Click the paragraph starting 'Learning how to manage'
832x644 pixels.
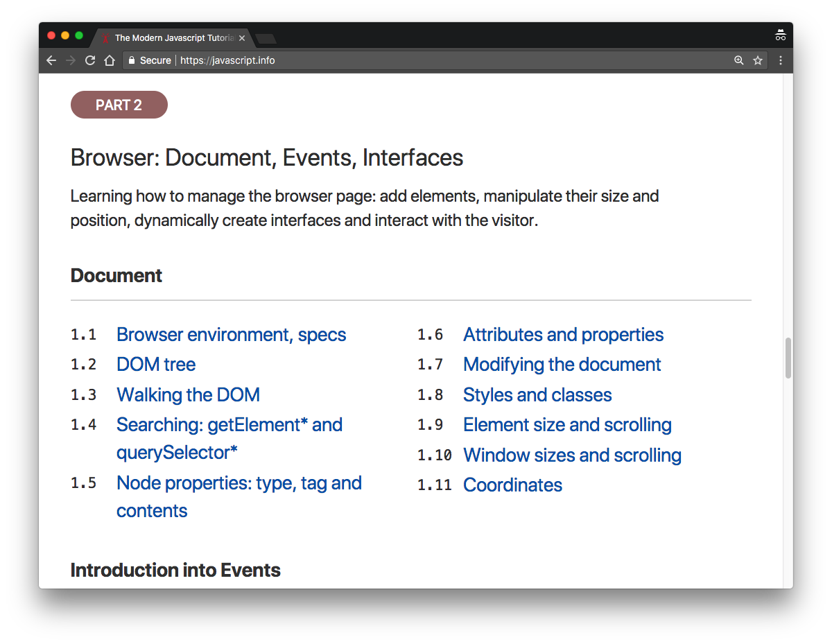[x=365, y=209]
